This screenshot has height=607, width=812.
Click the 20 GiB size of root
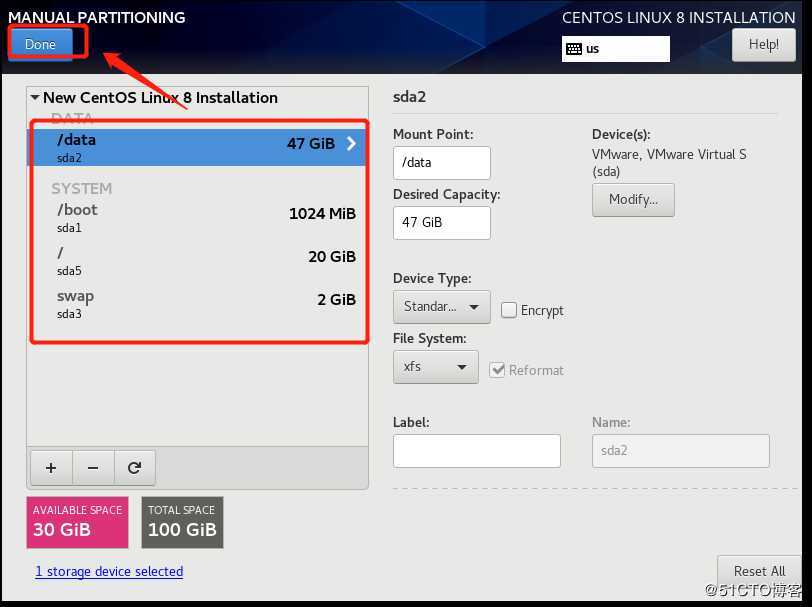(x=332, y=256)
